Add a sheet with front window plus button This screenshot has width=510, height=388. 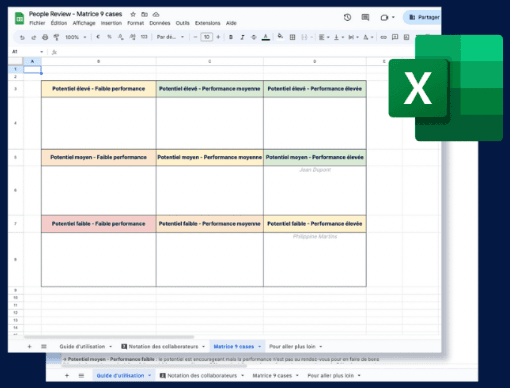tap(29, 347)
